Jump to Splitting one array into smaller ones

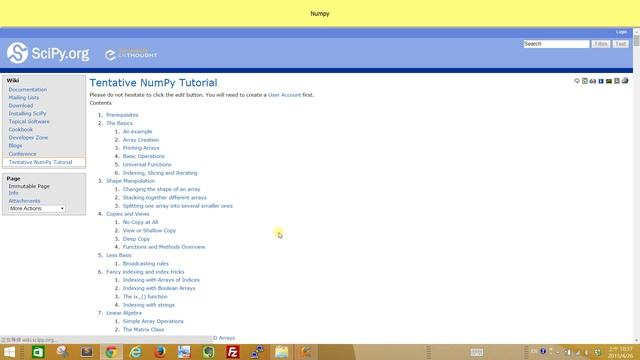(x=178, y=206)
